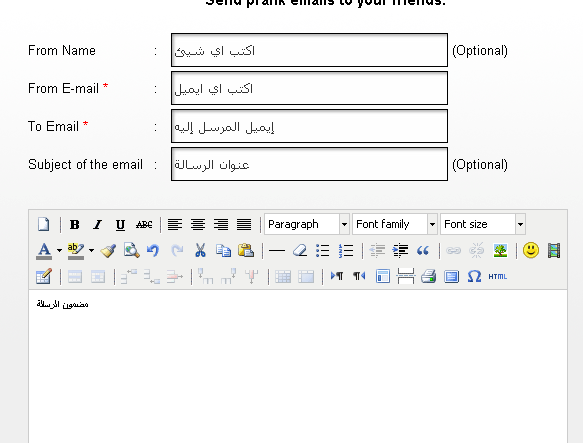Image resolution: width=583 pixels, height=443 pixels.
Task: Click the From E-mail input field
Action: pos(309,88)
